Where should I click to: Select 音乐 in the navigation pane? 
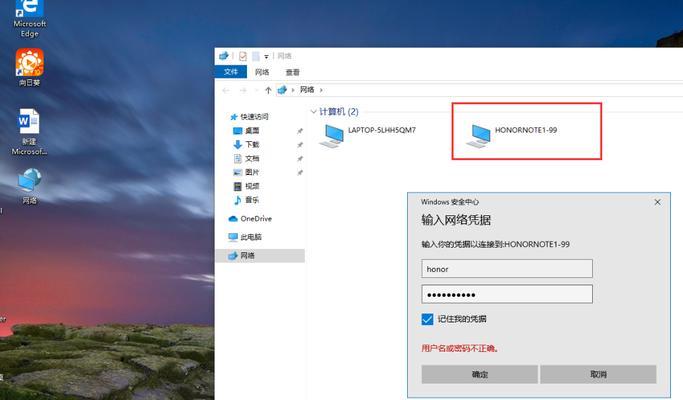click(246, 200)
